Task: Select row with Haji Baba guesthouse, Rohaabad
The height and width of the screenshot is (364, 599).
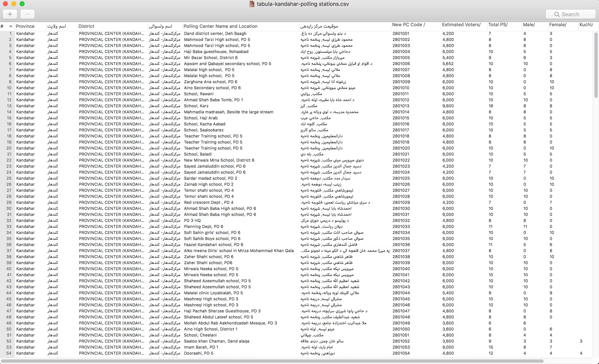Action: coord(216,51)
